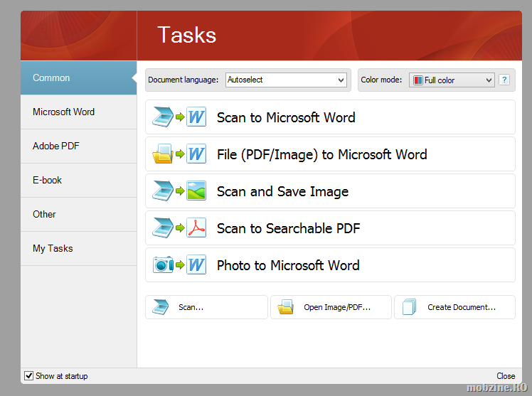The width and height of the screenshot is (532, 396).
Task: Select the Other category in sidebar
Action: (x=44, y=214)
